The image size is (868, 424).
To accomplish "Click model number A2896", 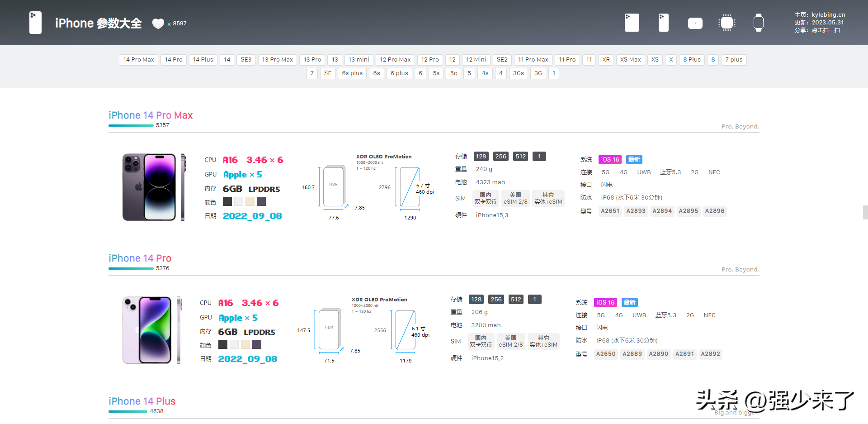I will [715, 211].
